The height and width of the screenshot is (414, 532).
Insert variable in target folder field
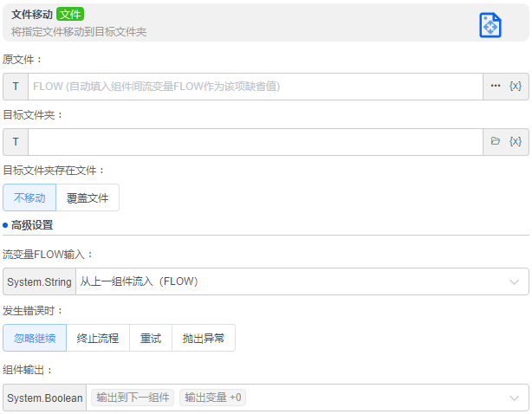pos(516,142)
